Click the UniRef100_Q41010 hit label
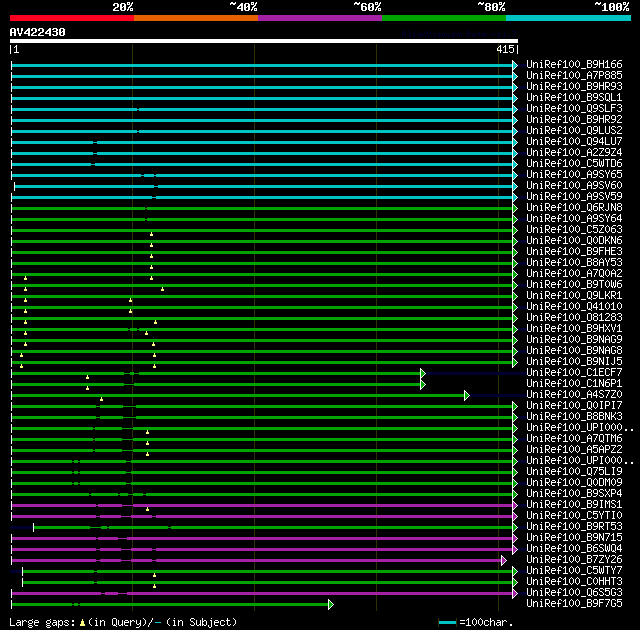Image resolution: width=640 pixels, height=630 pixels. click(x=573, y=307)
